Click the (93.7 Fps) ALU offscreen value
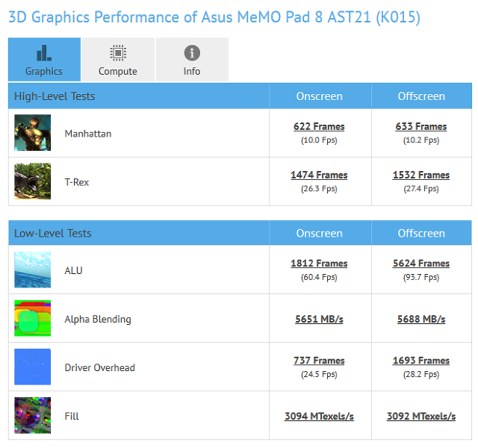 421,277
